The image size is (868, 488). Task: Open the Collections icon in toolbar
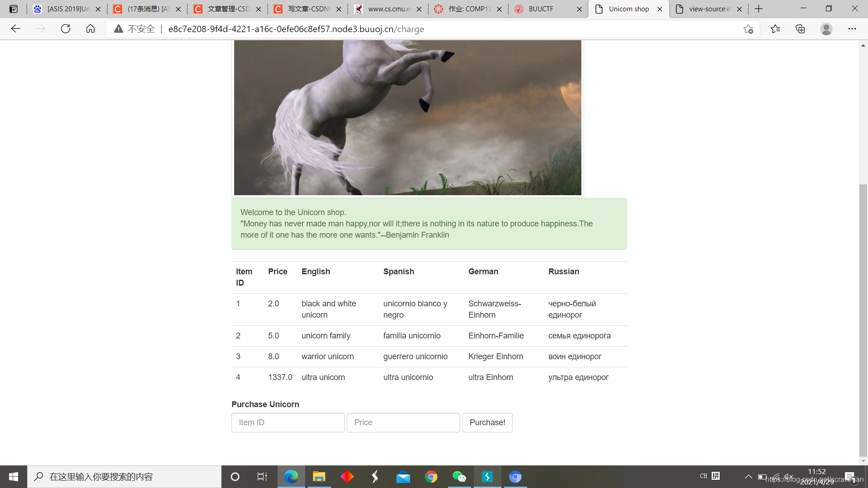click(800, 29)
